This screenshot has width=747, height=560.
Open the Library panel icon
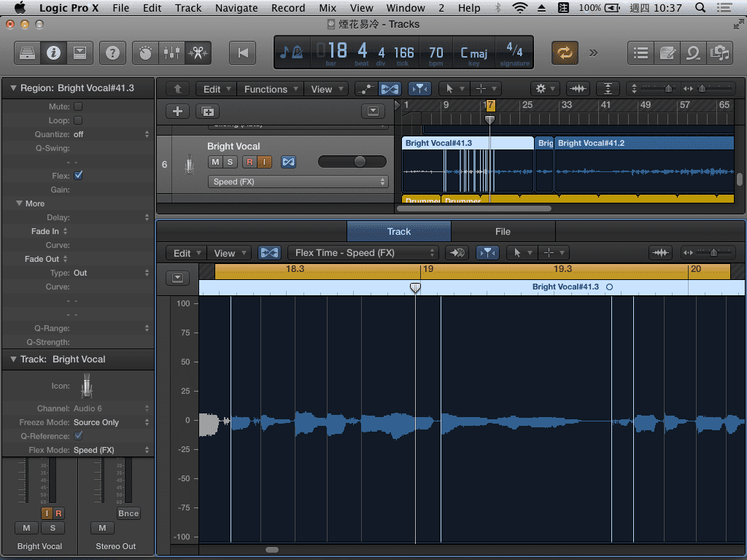click(x=27, y=52)
